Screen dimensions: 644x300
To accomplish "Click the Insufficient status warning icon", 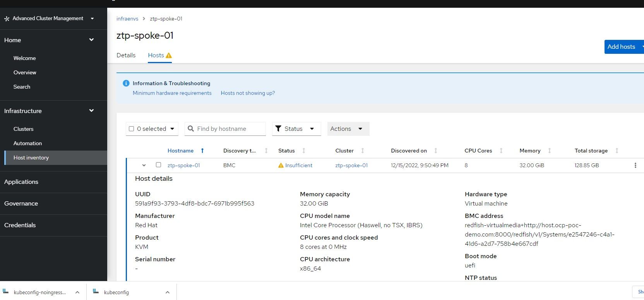I will [x=281, y=165].
